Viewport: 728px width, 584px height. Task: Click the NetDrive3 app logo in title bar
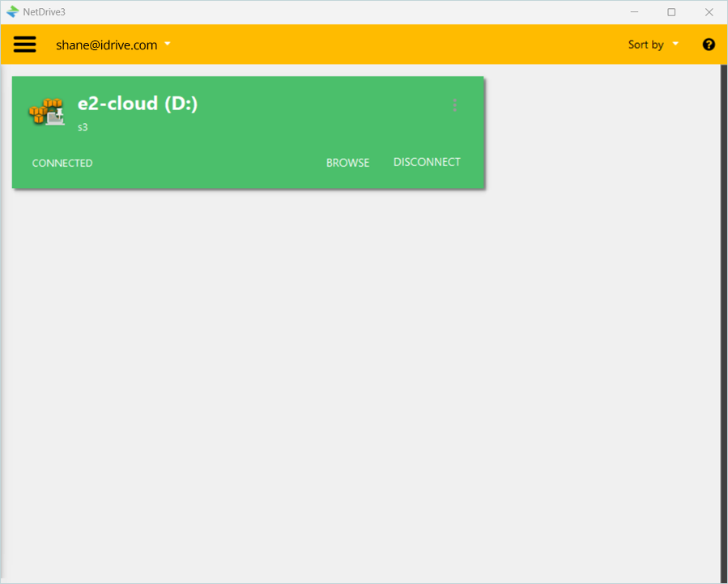tap(12, 12)
